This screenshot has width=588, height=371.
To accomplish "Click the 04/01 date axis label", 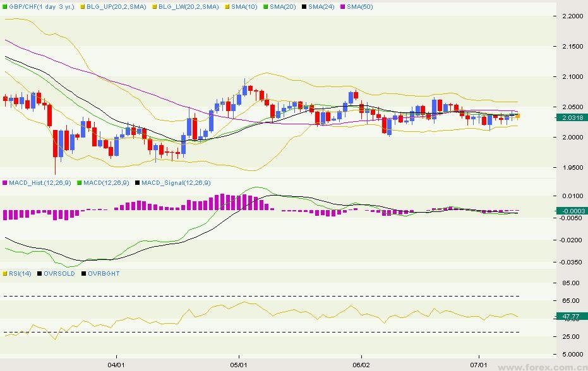I will (x=116, y=365).
